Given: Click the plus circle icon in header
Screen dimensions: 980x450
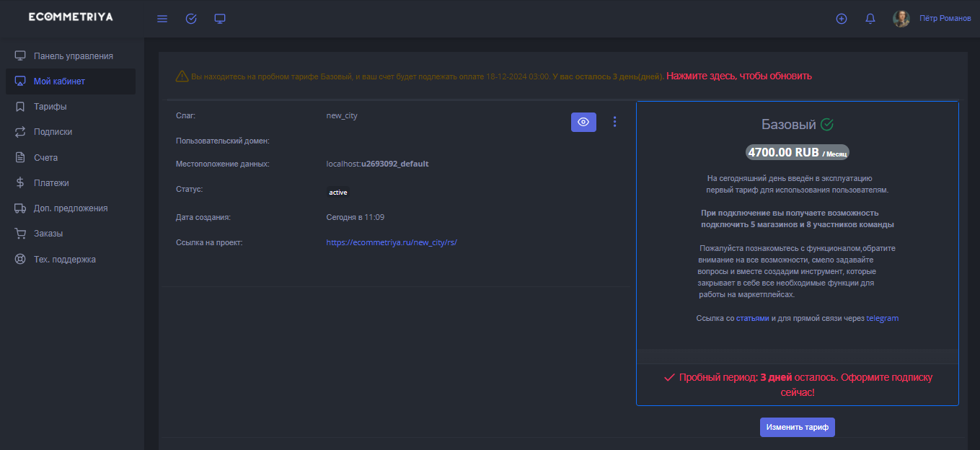Looking at the screenshot, I should pos(841,19).
